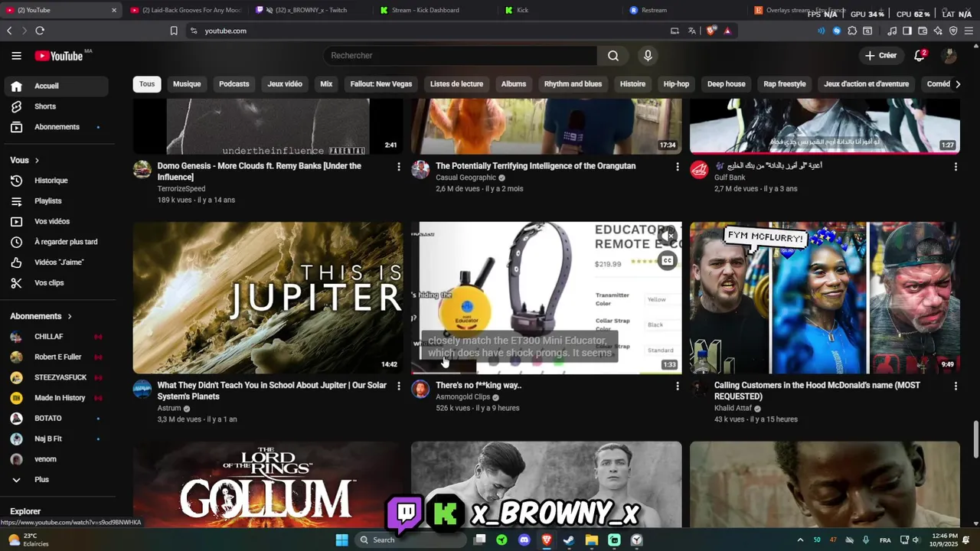Open the This Is Jupiter video thumbnail

(268, 298)
